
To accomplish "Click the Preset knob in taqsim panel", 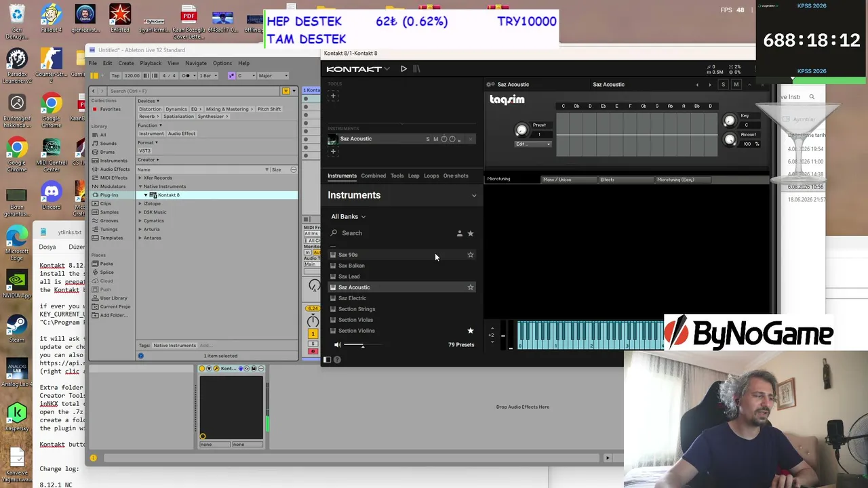I will click(521, 130).
